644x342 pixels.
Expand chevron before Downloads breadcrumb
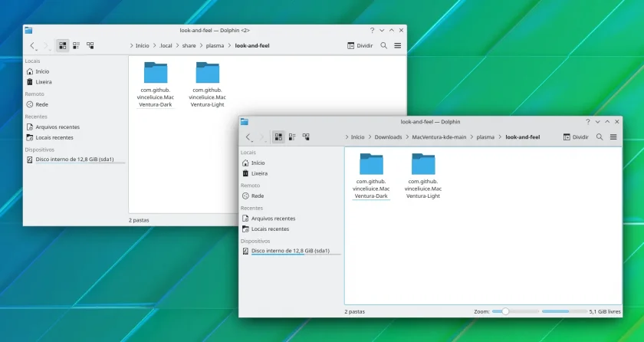[x=370, y=137]
